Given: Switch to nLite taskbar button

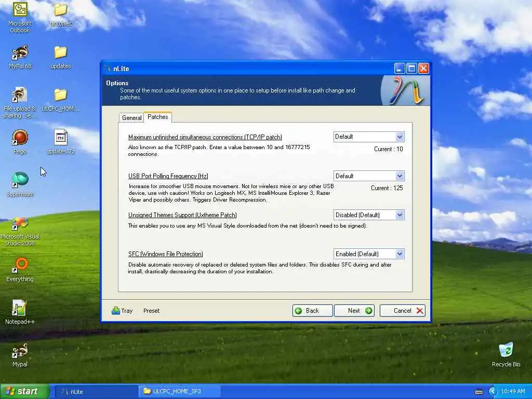Looking at the screenshot, I should 96,392.
